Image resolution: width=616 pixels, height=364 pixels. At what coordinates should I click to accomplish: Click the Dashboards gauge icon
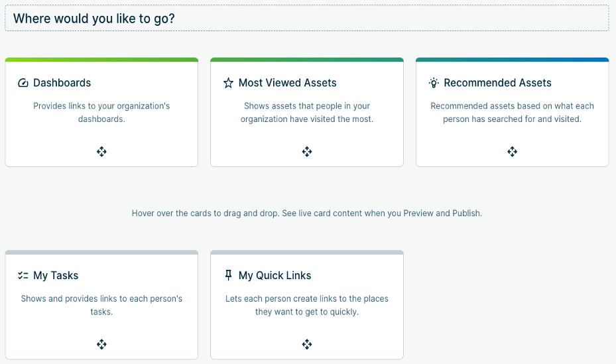point(23,84)
